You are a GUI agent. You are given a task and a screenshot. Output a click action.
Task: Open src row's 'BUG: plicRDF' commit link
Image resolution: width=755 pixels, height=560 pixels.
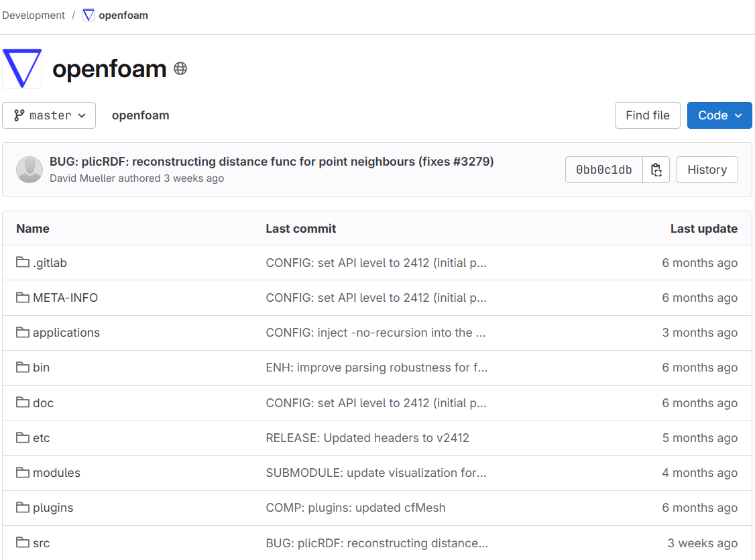(x=377, y=543)
